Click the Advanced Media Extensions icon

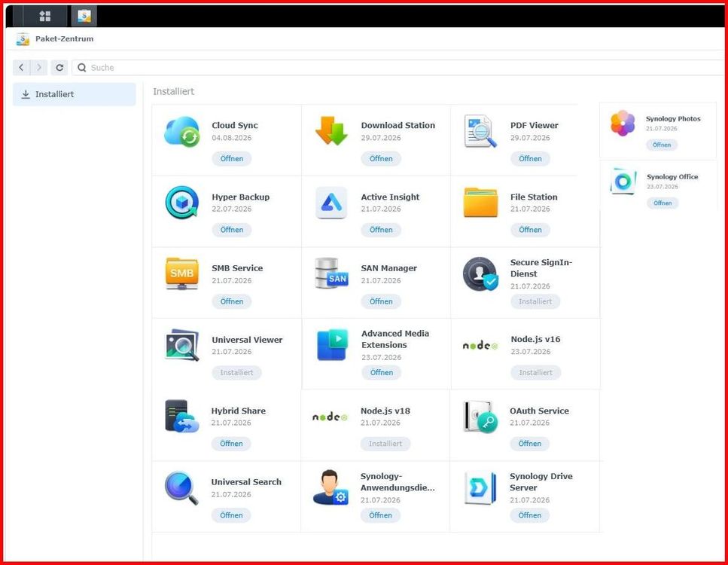[332, 345]
